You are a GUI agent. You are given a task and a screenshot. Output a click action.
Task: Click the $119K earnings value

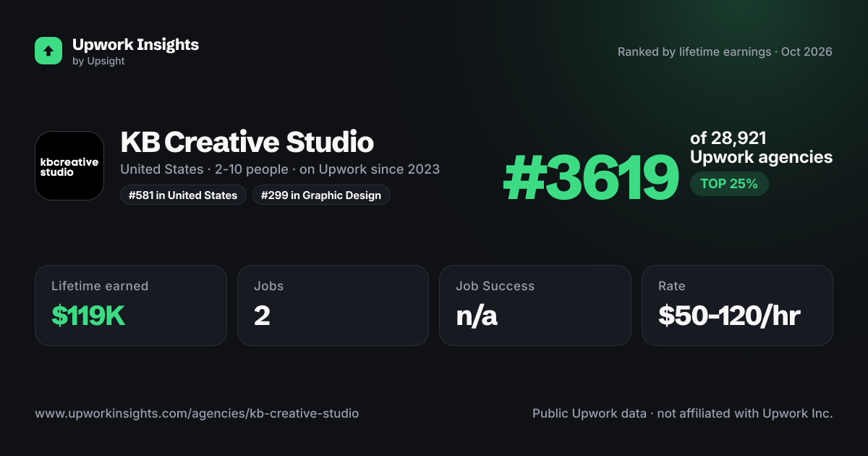tap(88, 316)
